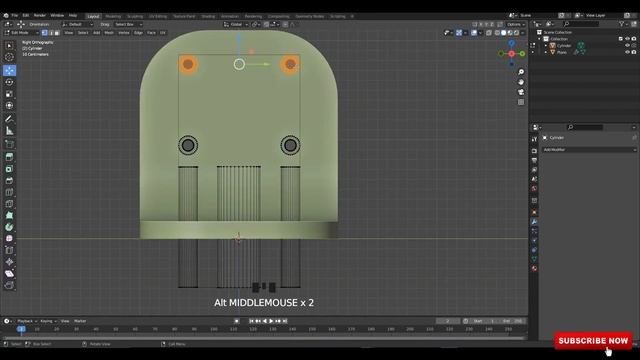Switch to wireframe viewport shading
The image size is (640, 360).
[497, 33]
